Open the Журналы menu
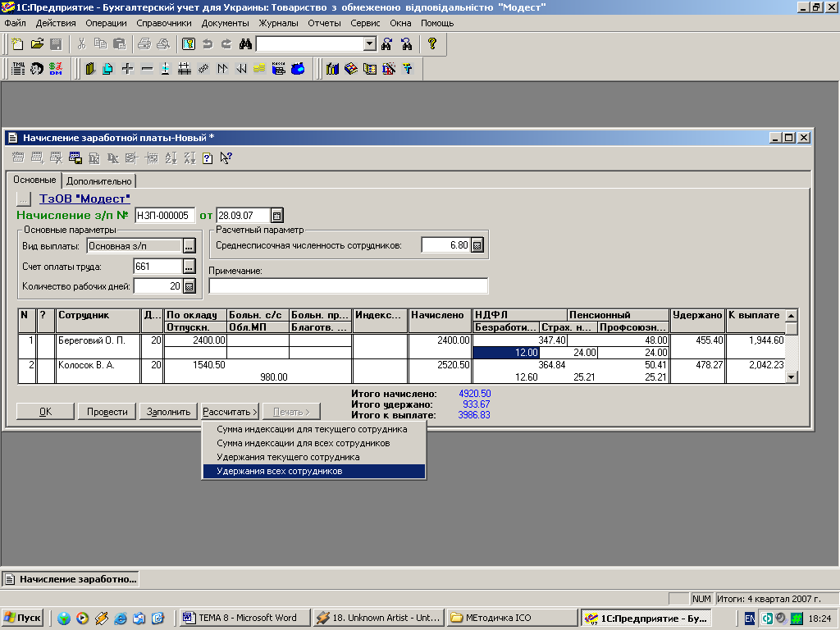This screenshot has height=630, width=840. click(279, 23)
